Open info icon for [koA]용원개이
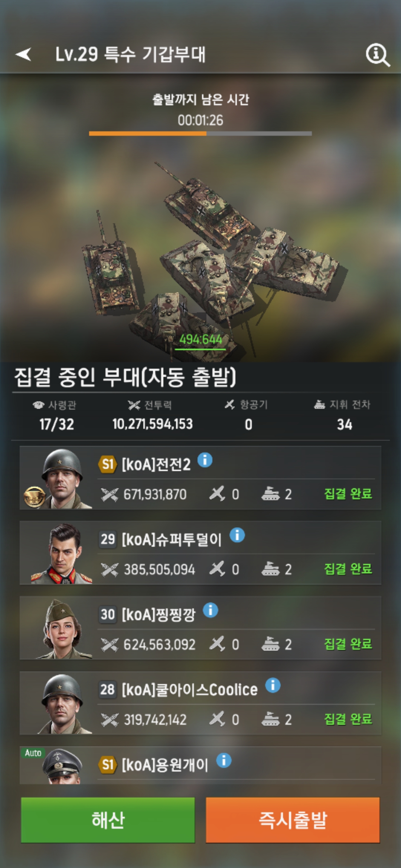401x868 pixels. pos(224,760)
